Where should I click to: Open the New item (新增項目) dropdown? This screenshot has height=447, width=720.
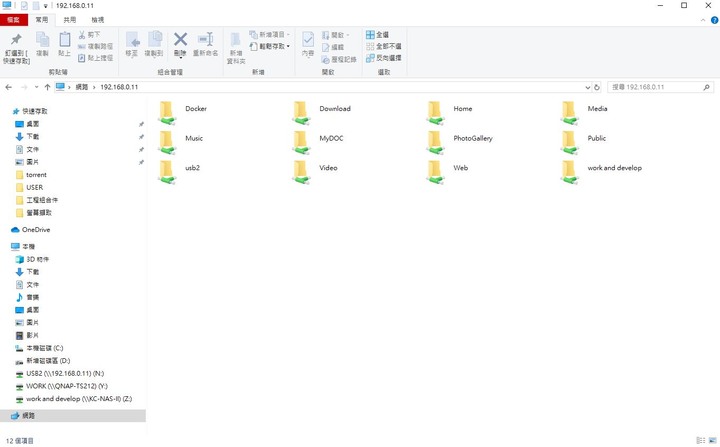tap(270, 34)
